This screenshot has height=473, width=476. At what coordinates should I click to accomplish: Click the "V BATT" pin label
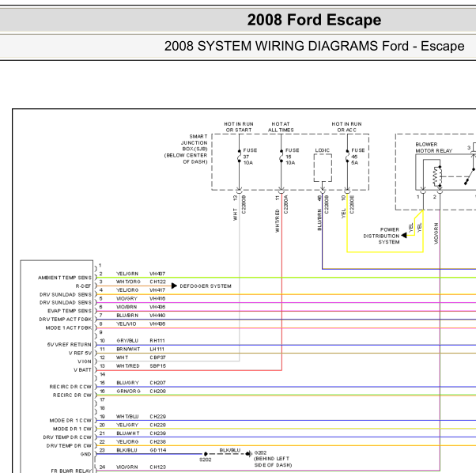82,369
